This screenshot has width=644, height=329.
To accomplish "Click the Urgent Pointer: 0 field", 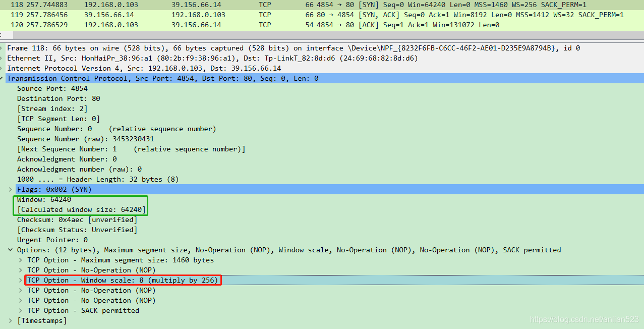I will tap(52, 240).
